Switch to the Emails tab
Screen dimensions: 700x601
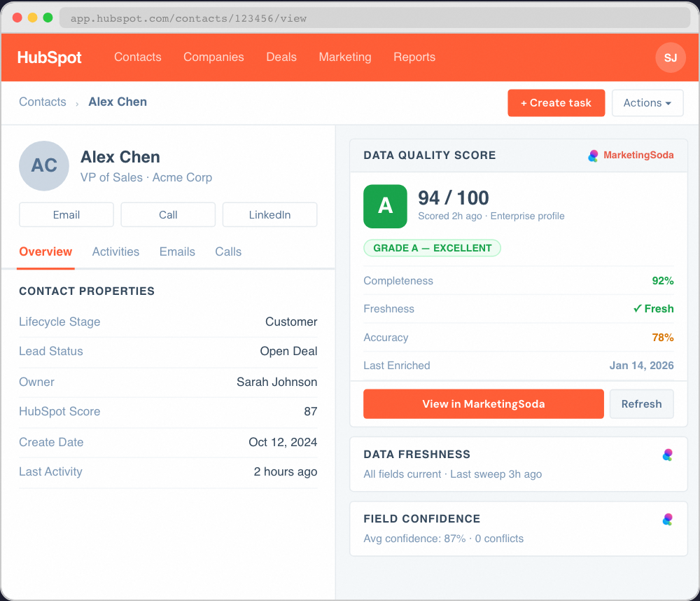coord(177,251)
